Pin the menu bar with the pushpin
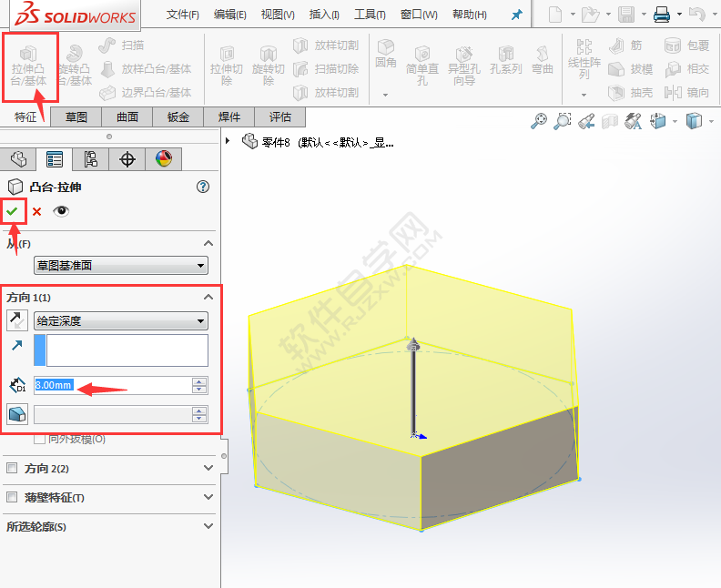The width and height of the screenshot is (721, 588). pos(516,15)
